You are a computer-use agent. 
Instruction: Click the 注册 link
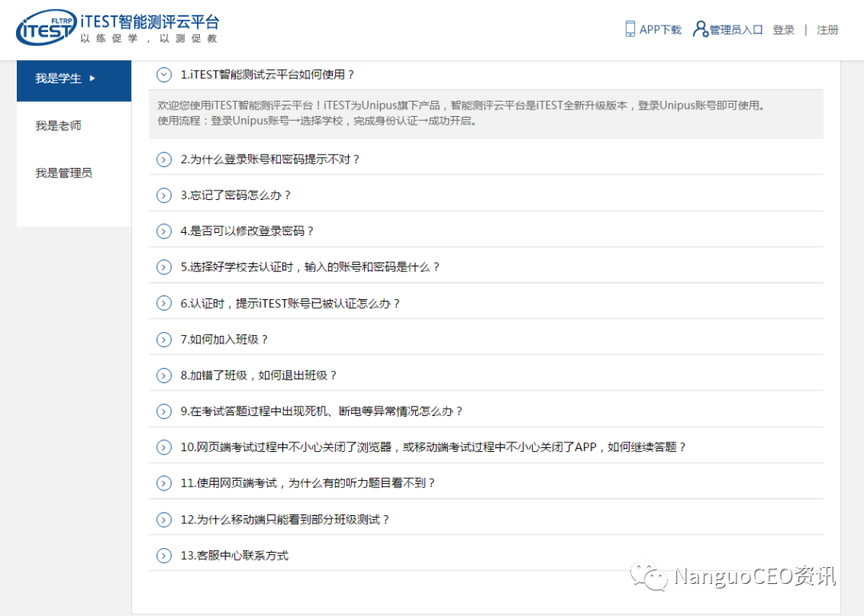pyautogui.click(x=828, y=30)
